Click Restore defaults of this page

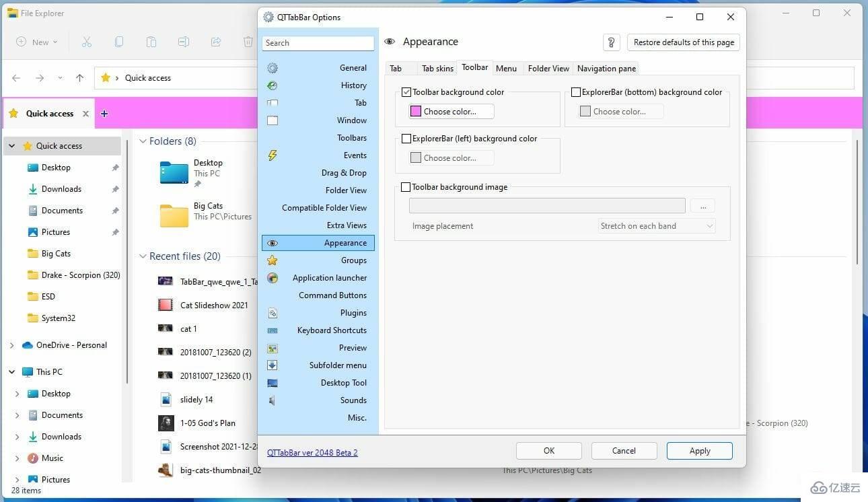point(684,42)
